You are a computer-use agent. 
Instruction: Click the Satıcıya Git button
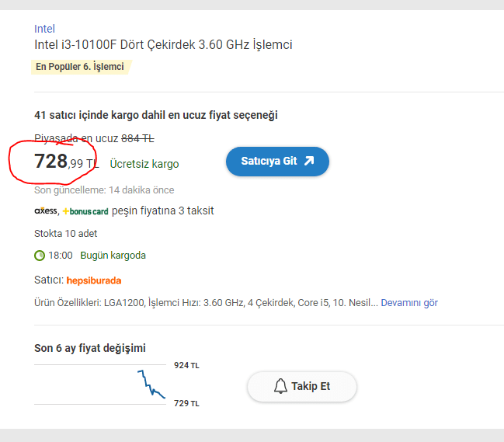point(277,162)
